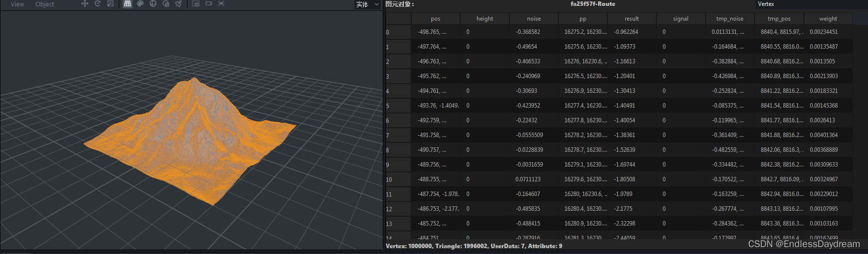Image resolution: width=868 pixels, height=254 pixels.
Task: Open the Vertex element type dropdown
Action: (x=812, y=4)
